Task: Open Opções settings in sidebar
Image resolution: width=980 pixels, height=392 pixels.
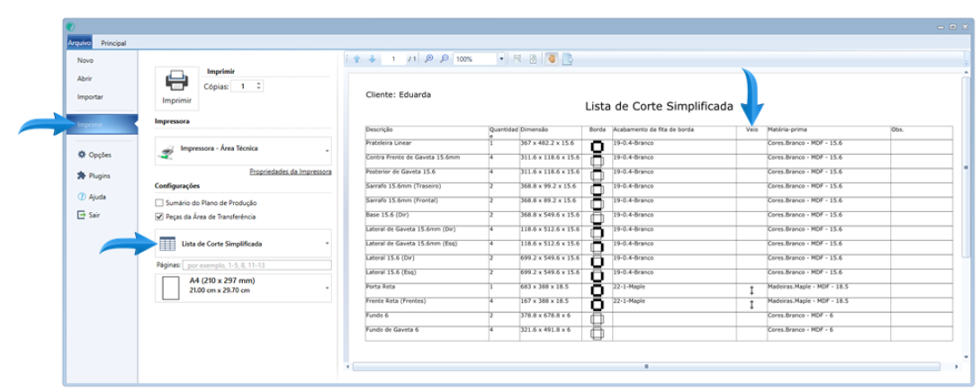Action: pos(94,155)
